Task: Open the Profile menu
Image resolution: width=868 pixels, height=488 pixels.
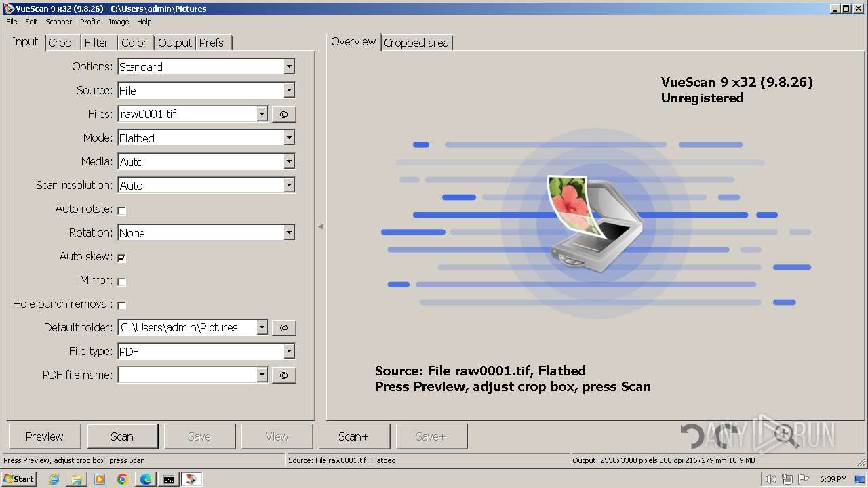Action: (90, 22)
